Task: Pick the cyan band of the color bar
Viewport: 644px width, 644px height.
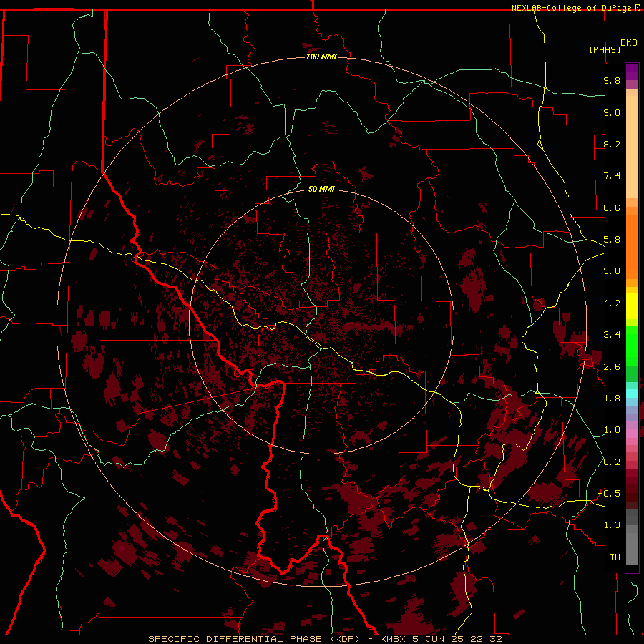Action: [x=632, y=394]
